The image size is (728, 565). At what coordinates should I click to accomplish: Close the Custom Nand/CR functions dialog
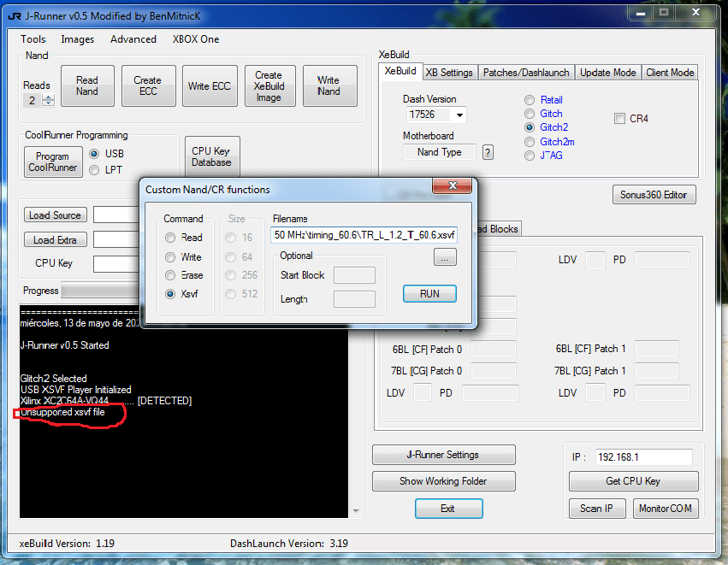click(453, 185)
